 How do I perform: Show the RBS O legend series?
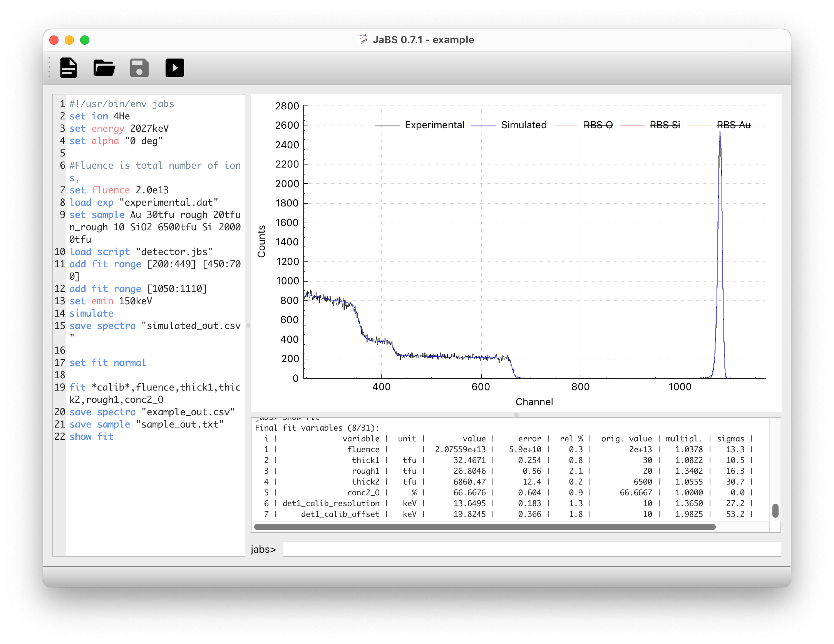[x=598, y=125]
